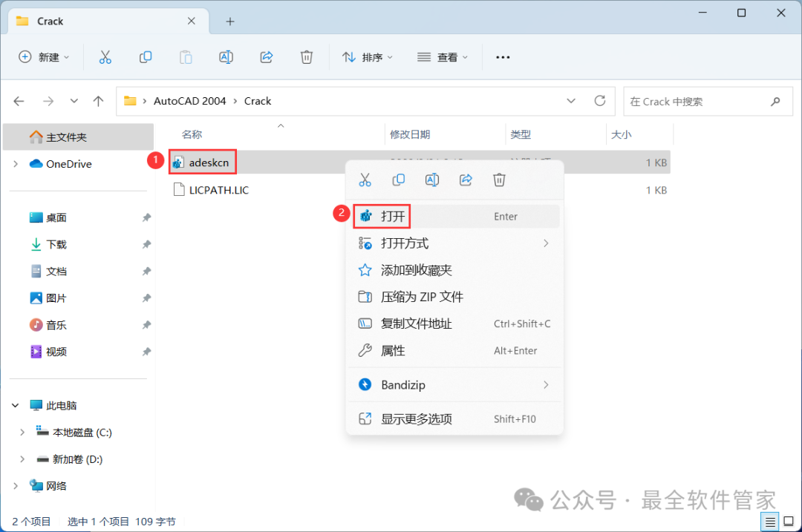The width and height of the screenshot is (802, 532).
Task: Select 复制文件地址 in the context menu
Action: (x=454, y=324)
